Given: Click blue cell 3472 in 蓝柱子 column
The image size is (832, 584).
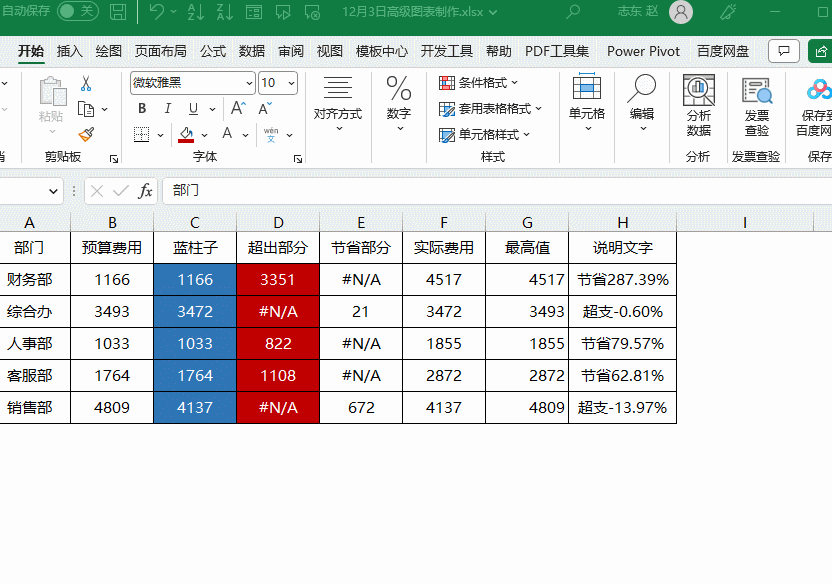Looking at the screenshot, I should pyautogui.click(x=195, y=311).
